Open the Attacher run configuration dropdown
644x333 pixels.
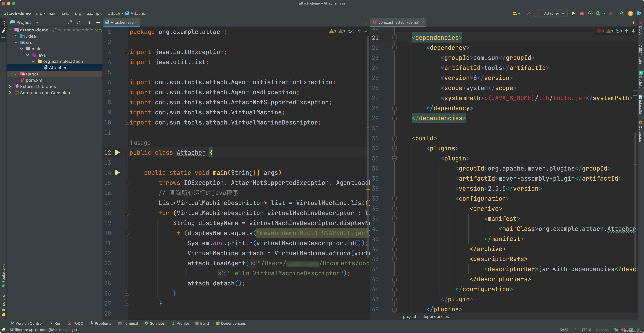click(x=551, y=13)
